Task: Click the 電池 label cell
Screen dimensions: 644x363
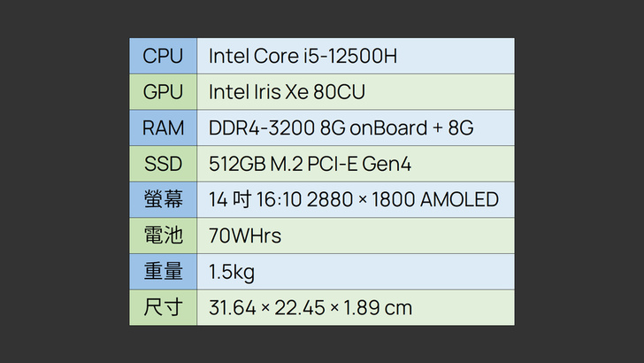Action: click(x=163, y=236)
